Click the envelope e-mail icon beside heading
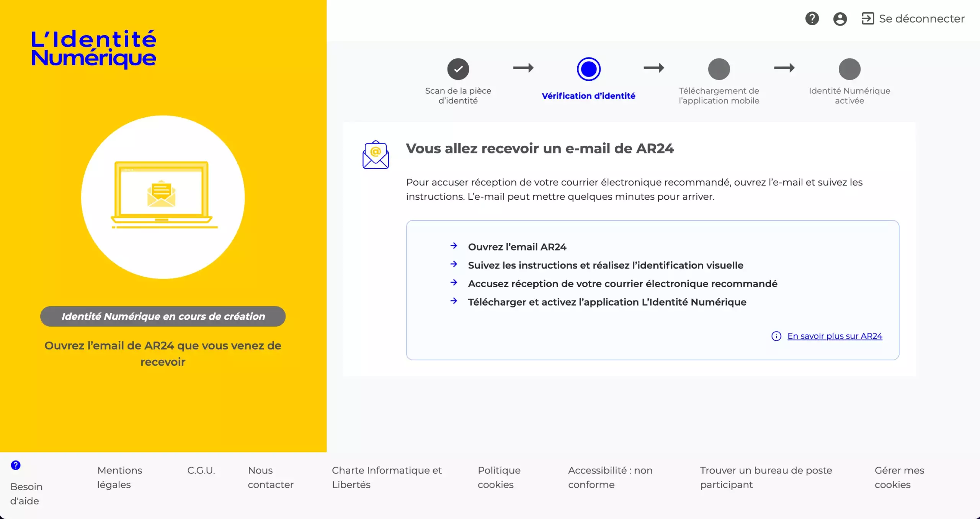The height and width of the screenshot is (519, 980). [x=376, y=155]
